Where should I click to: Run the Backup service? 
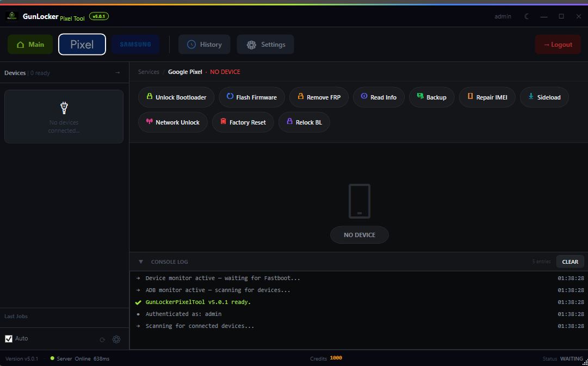432,97
